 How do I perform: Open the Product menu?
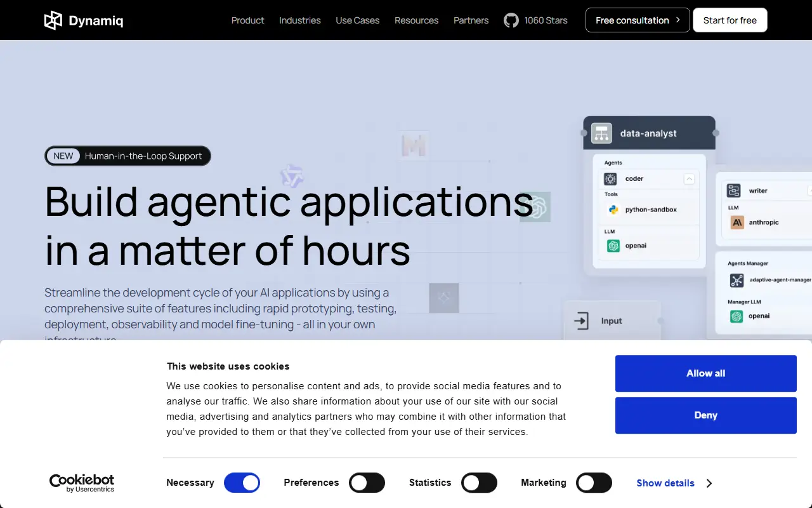click(247, 20)
